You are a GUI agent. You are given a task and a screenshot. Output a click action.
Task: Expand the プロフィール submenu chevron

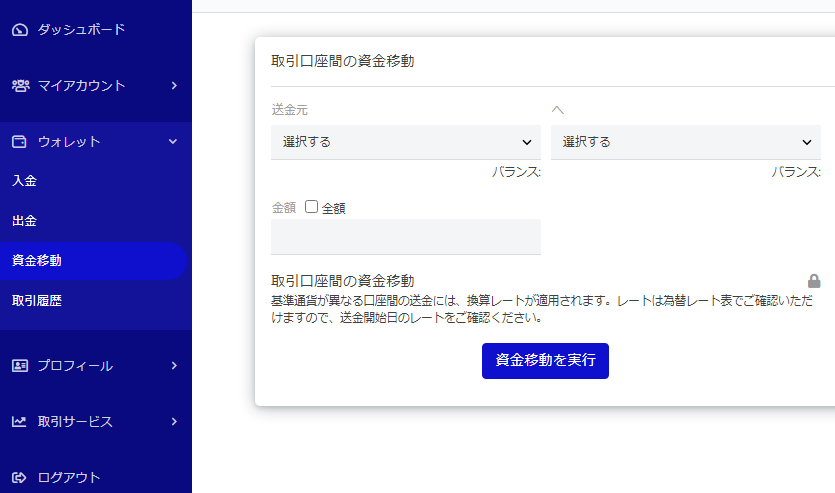coord(174,366)
